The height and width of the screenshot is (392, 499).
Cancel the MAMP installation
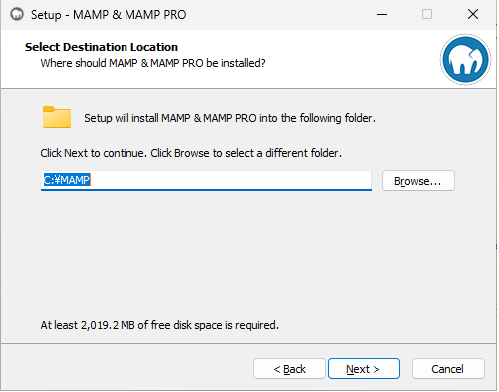(x=448, y=369)
